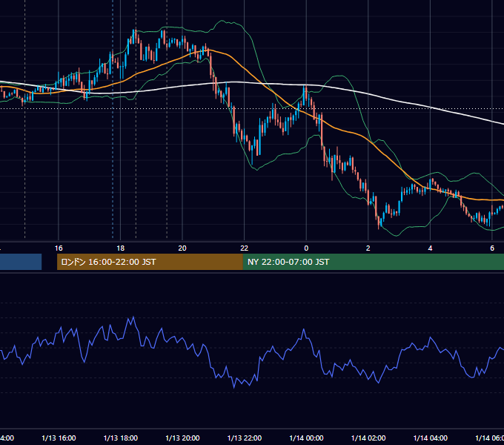Viewport: 504px width, 445px height.
Task: Click the hour label 16 on chart axis
Action: coord(59,248)
